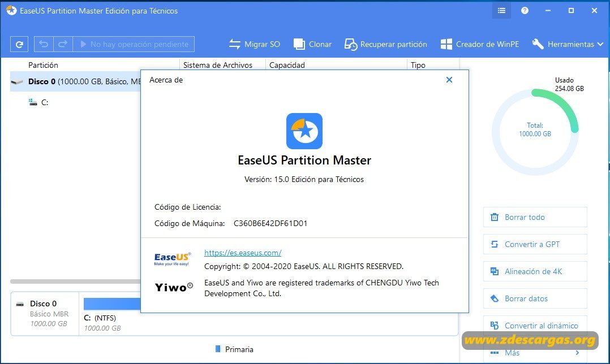
Task: Click the EaseUS Partition Master logo icon
Action: (304, 131)
